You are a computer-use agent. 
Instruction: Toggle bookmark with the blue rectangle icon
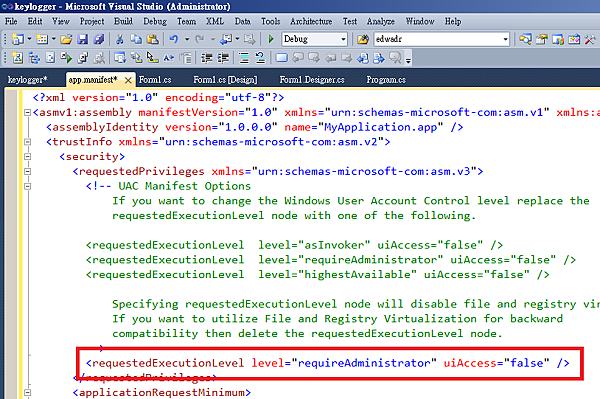281,58
